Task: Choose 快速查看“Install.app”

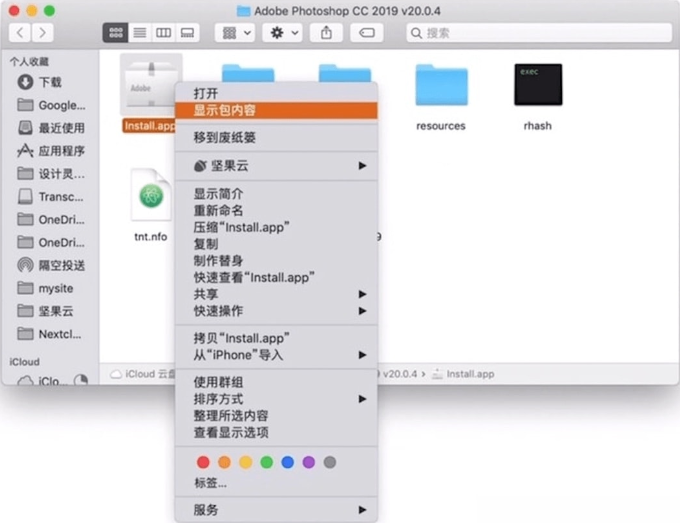Action: point(276,277)
